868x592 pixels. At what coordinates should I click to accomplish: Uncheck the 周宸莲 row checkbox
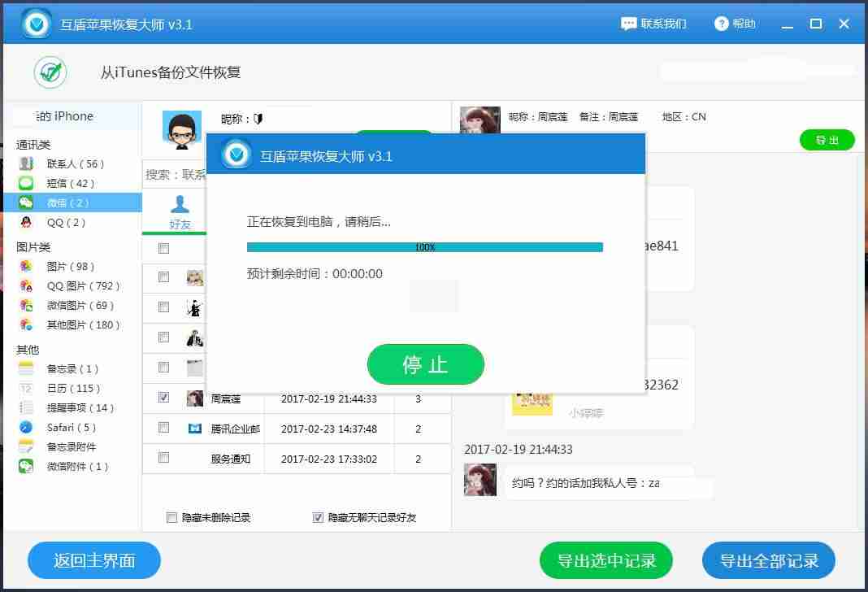[163, 397]
